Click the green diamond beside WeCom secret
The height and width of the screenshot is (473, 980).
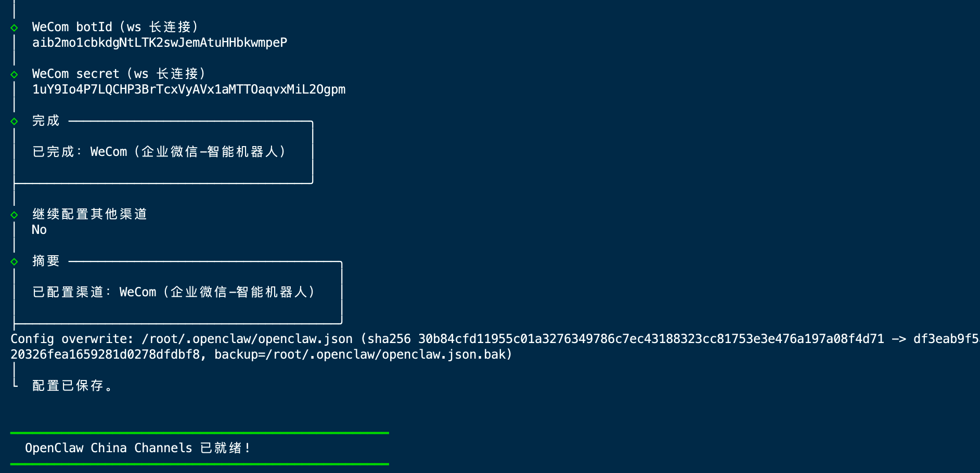(14, 74)
